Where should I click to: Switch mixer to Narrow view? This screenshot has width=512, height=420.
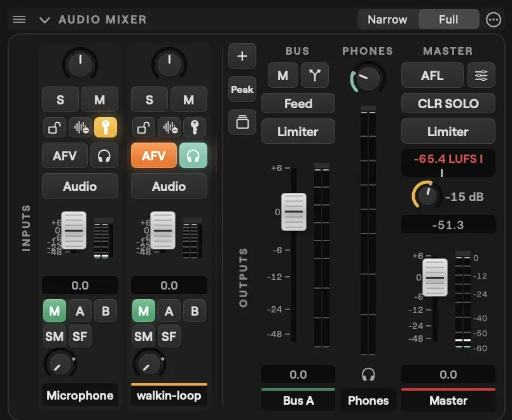point(387,20)
